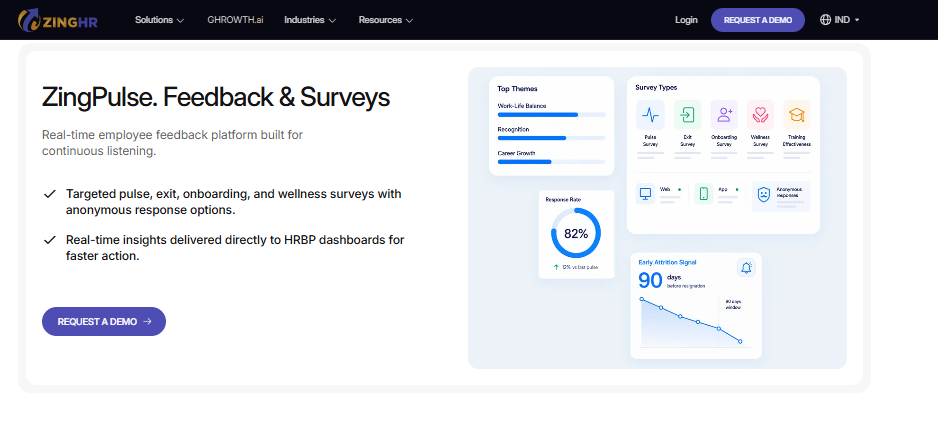Click the 90 days value
The width and height of the screenshot is (938, 445).
coord(650,281)
